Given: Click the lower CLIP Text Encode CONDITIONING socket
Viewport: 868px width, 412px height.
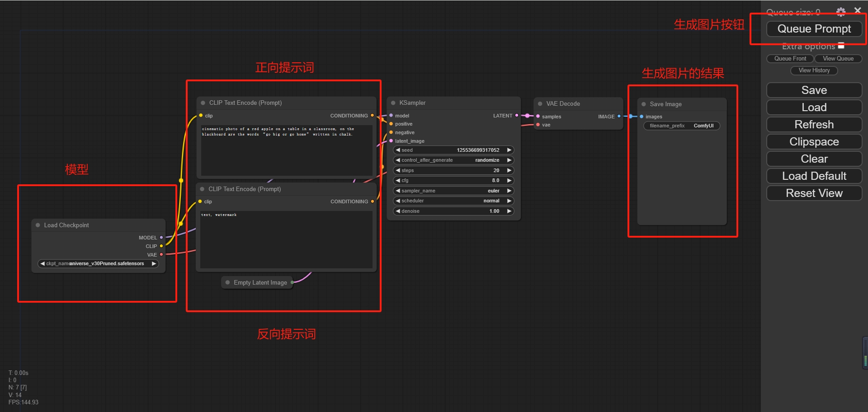Looking at the screenshot, I should click(x=372, y=201).
